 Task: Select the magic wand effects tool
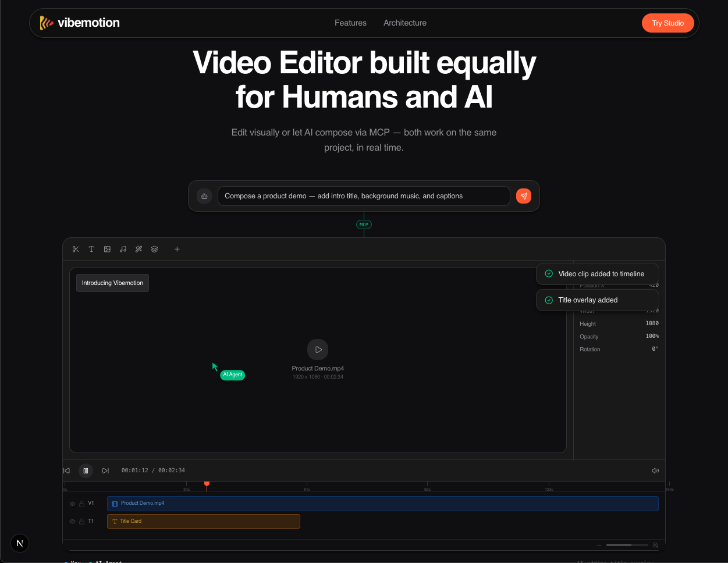(x=139, y=249)
